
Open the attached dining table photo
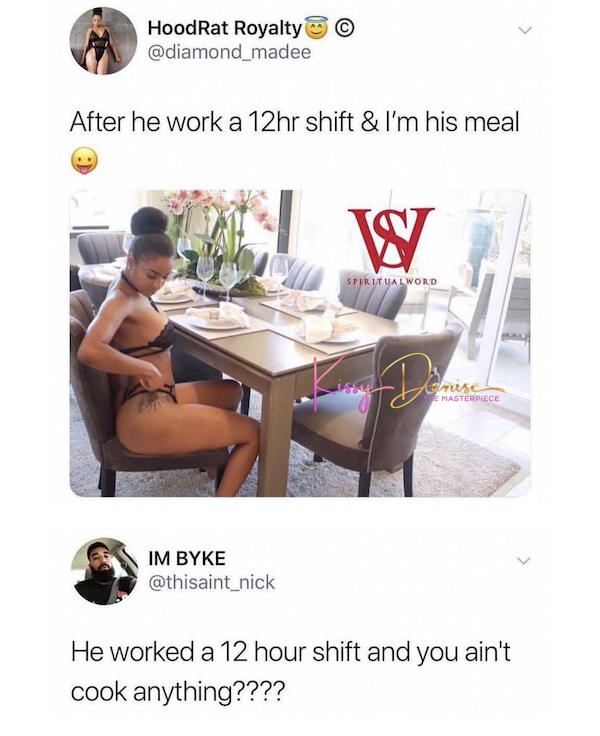coord(300,343)
